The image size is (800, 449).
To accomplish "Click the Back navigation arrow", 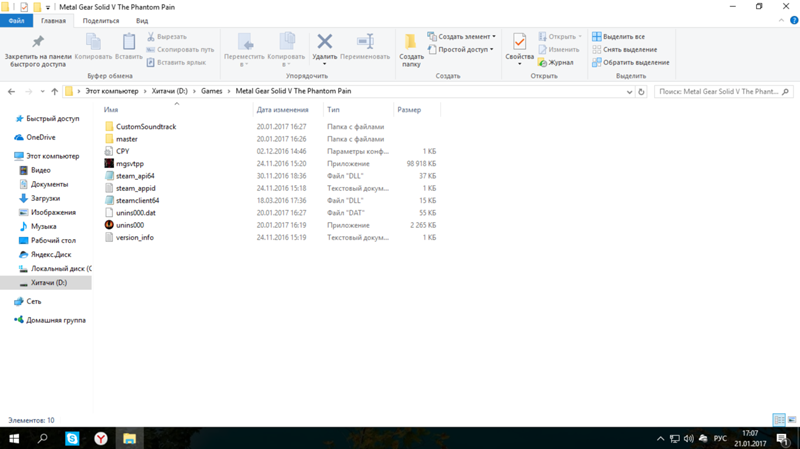I will tap(12, 92).
